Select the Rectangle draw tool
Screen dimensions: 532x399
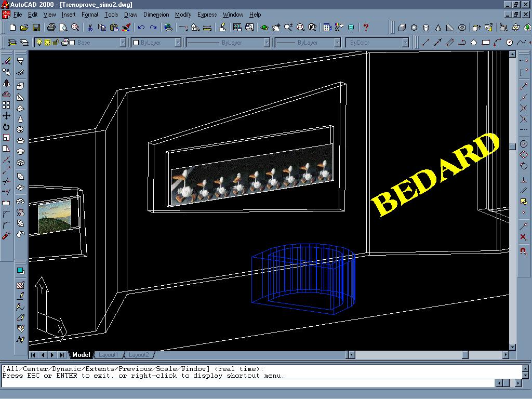(486, 43)
